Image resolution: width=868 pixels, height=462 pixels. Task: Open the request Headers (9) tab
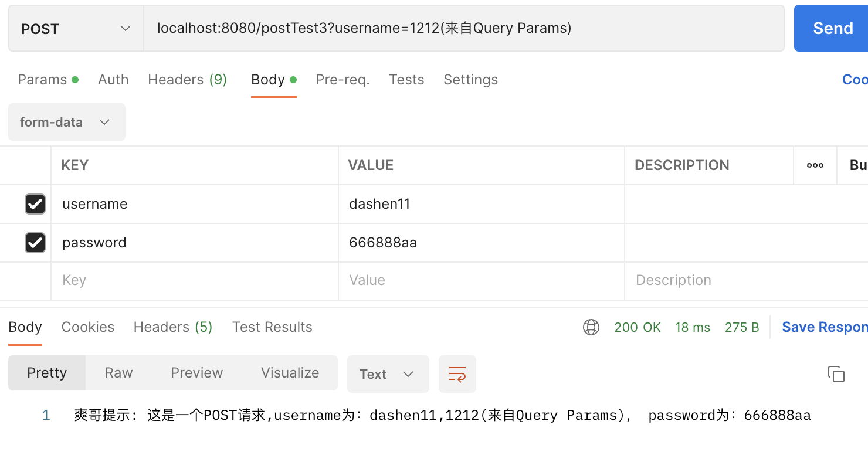(x=187, y=80)
